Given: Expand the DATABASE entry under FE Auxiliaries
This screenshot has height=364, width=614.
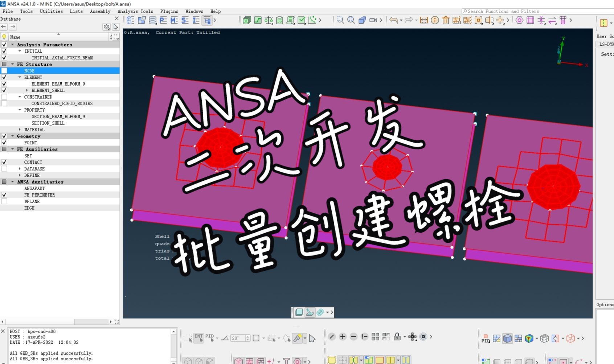Looking at the screenshot, I should 20,168.
